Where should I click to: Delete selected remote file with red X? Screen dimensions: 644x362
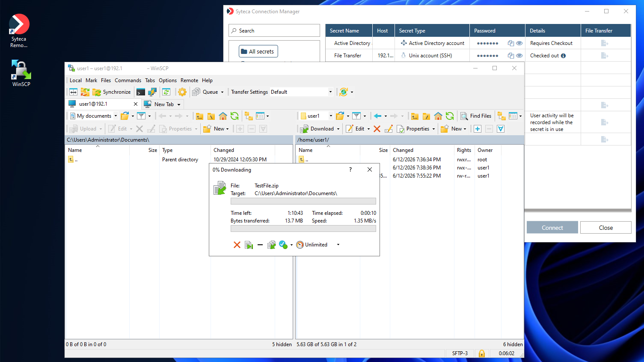377,129
